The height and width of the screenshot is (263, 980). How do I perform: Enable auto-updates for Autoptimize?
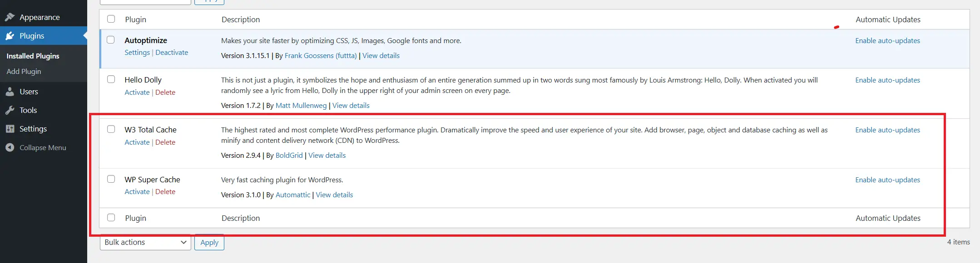click(x=888, y=40)
